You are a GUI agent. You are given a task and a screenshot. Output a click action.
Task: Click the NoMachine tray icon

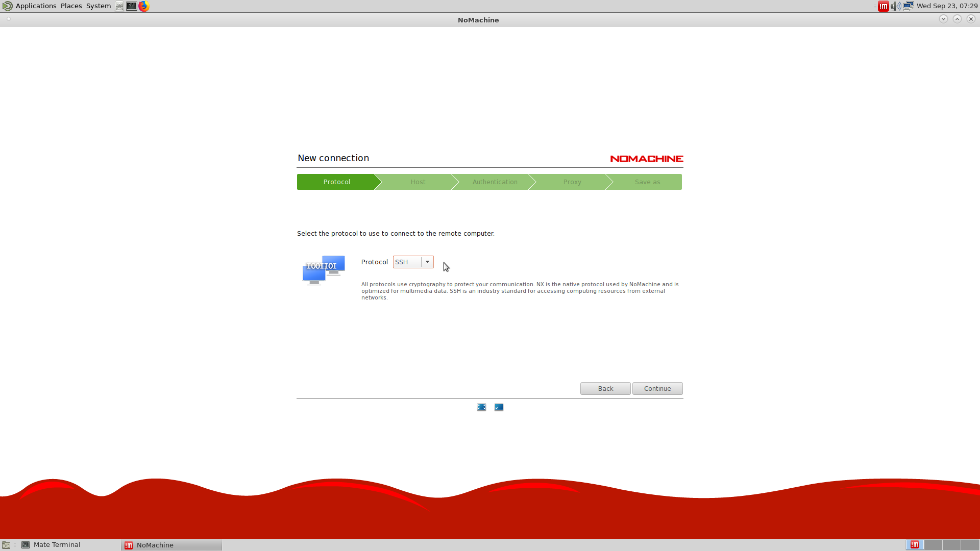883,6
